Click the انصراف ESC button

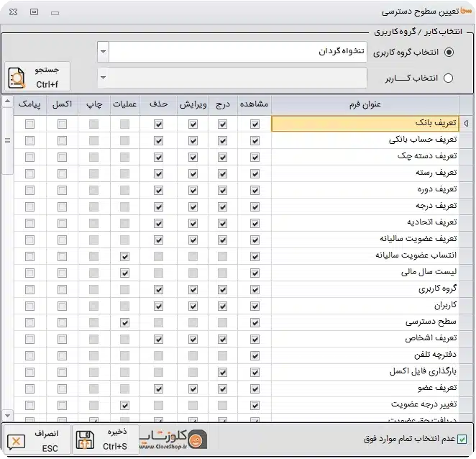pyautogui.click(x=37, y=440)
